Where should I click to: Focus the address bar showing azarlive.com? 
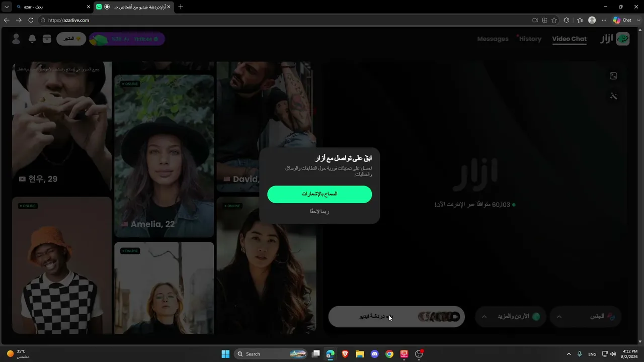(x=282, y=20)
